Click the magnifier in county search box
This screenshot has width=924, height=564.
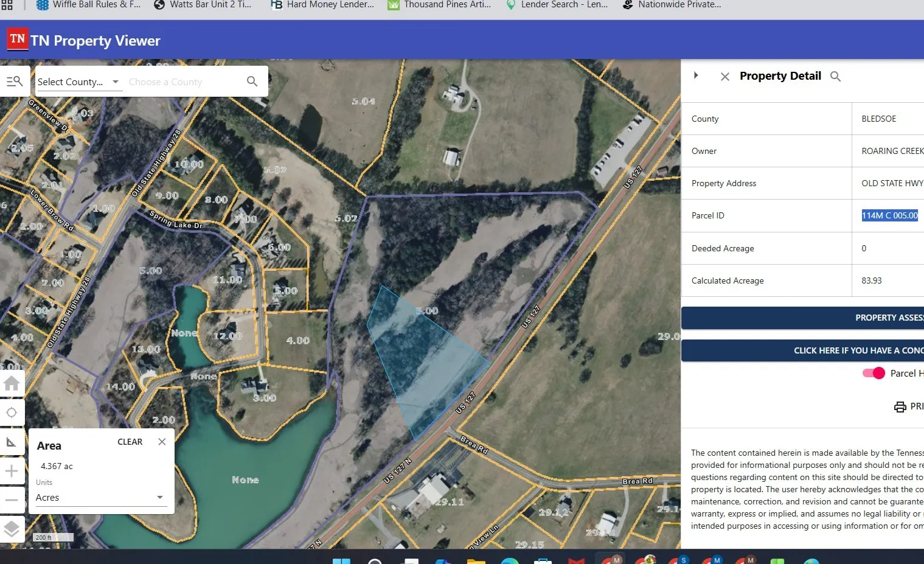pyautogui.click(x=252, y=82)
